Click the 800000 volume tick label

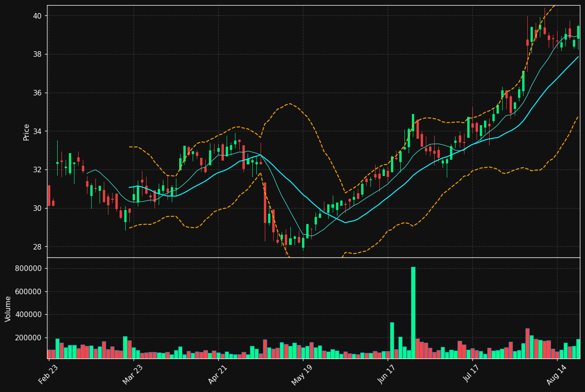tap(28, 269)
